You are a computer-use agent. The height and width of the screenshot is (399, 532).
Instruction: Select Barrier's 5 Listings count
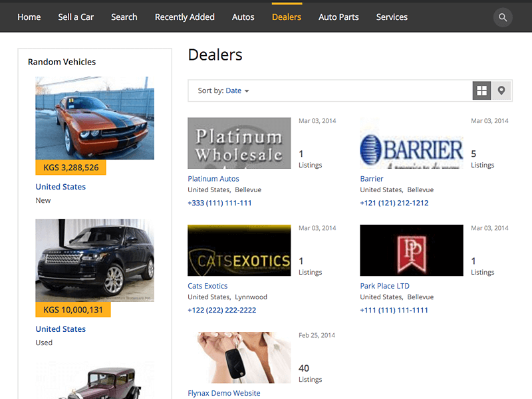tap(483, 159)
